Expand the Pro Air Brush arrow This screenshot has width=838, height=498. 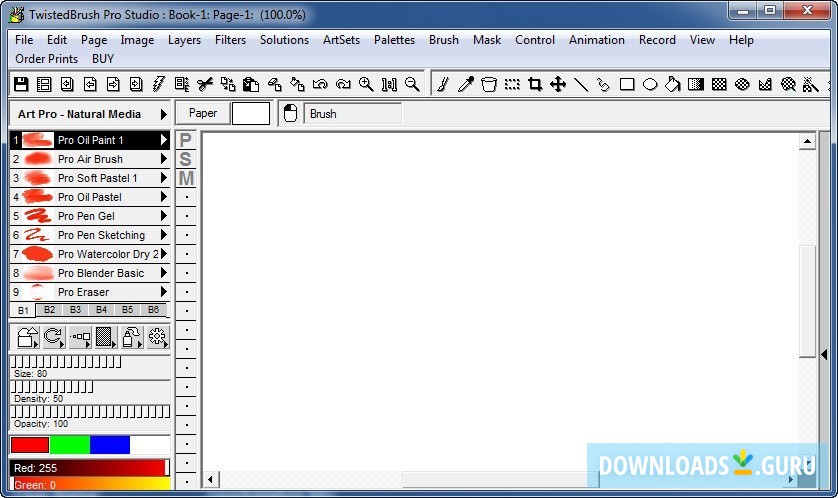pyautogui.click(x=164, y=159)
